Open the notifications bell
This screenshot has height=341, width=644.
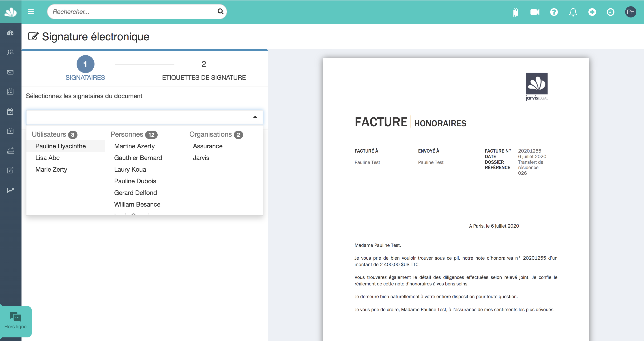click(573, 12)
